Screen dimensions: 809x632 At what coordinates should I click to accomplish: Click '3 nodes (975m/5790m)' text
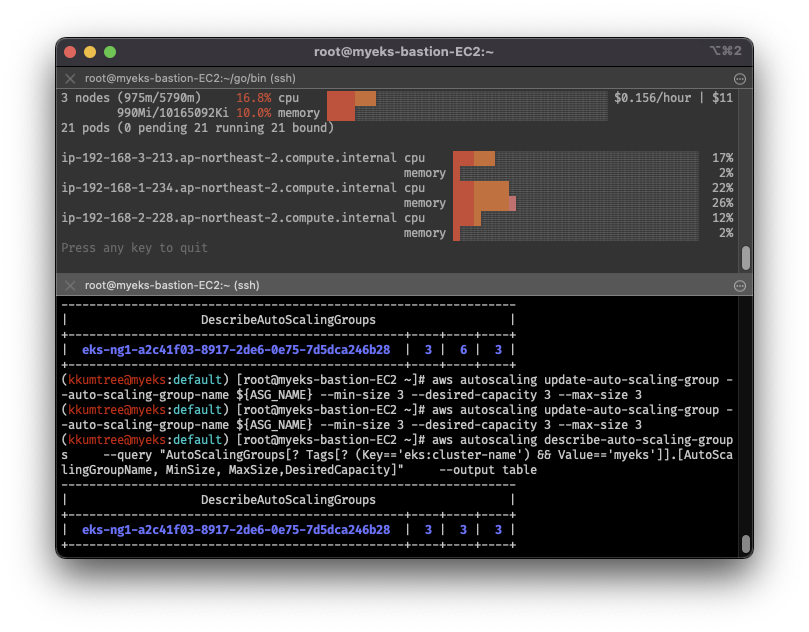tap(131, 98)
